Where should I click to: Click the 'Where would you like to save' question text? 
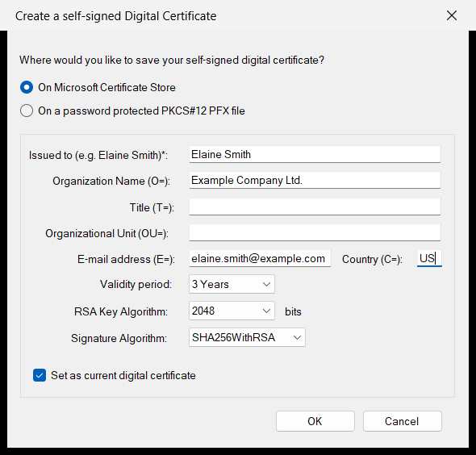click(x=172, y=60)
